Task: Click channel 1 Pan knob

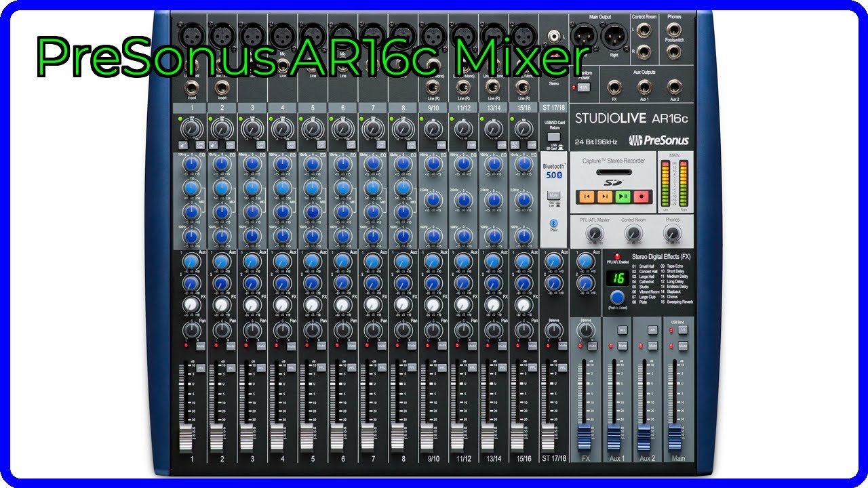Action: [x=191, y=330]
